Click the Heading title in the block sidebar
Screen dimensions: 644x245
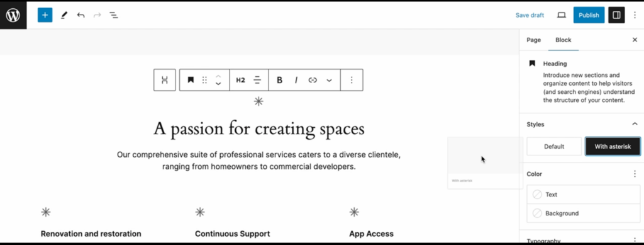click(x=555, y=64)
